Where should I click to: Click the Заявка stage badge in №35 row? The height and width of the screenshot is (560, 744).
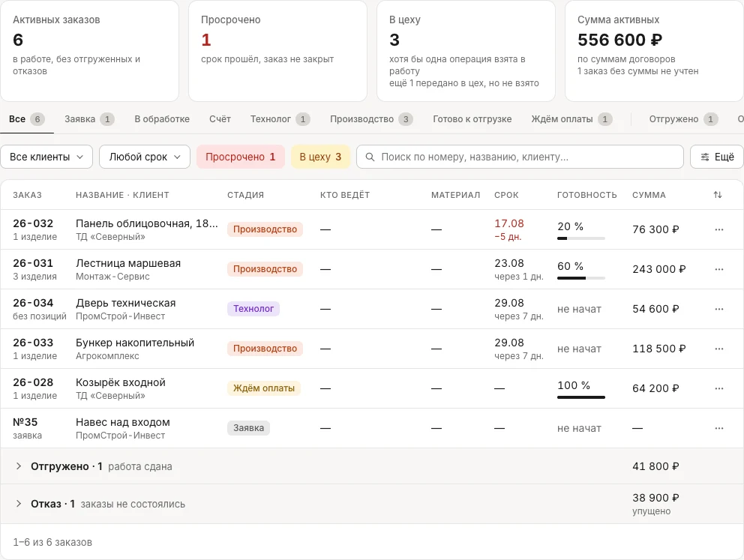pos(249,428)
